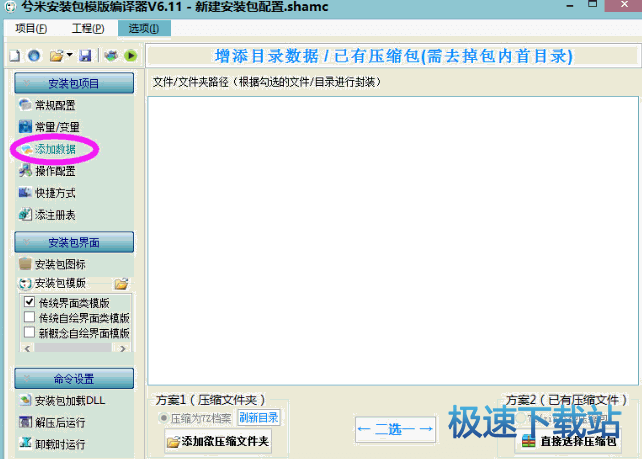Uncheck 传统界面类模版 checkbox
The image size is (642, 459).
point(29,302)
